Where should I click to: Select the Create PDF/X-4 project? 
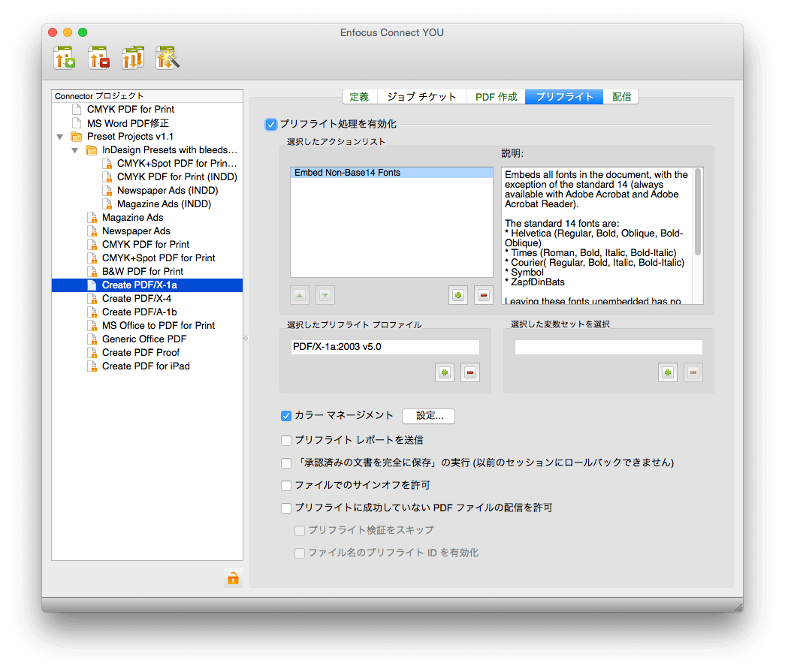(137, 298)
